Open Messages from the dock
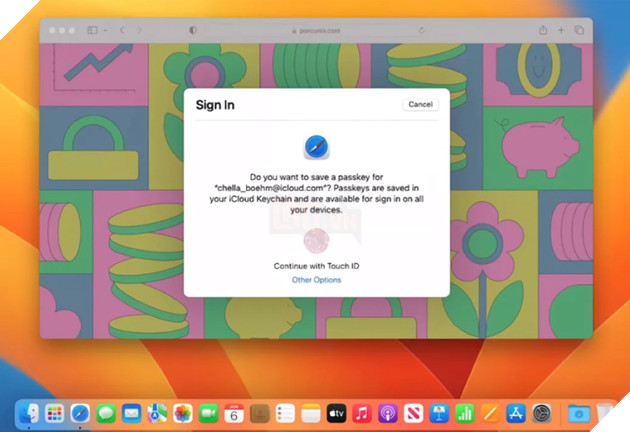 [x=106, y=413]
